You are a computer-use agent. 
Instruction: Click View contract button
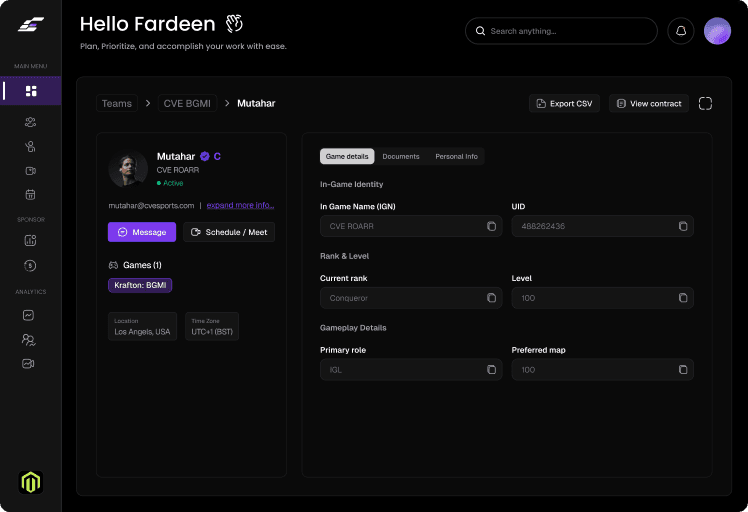pyautogui.click(x=649, y=104)
